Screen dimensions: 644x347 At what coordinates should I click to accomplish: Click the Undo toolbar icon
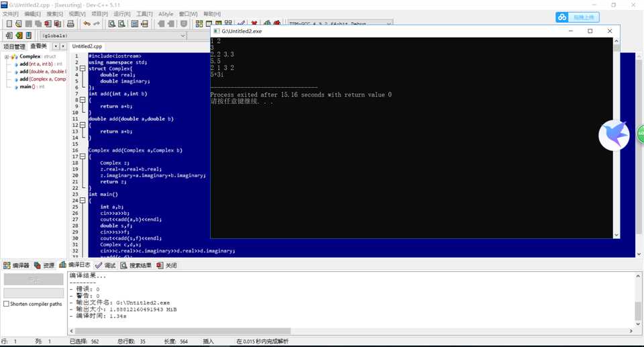coord(87,24)
